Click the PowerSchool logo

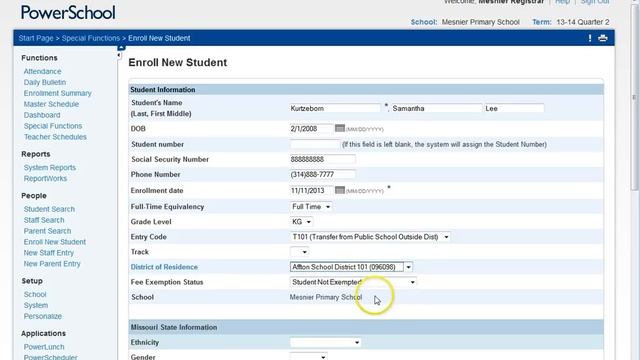[68, 13]
